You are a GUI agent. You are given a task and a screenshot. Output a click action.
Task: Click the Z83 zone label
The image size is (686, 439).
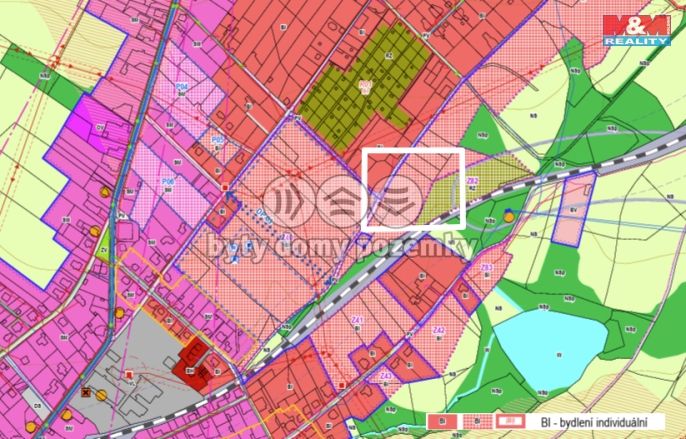tap(486, 267)
